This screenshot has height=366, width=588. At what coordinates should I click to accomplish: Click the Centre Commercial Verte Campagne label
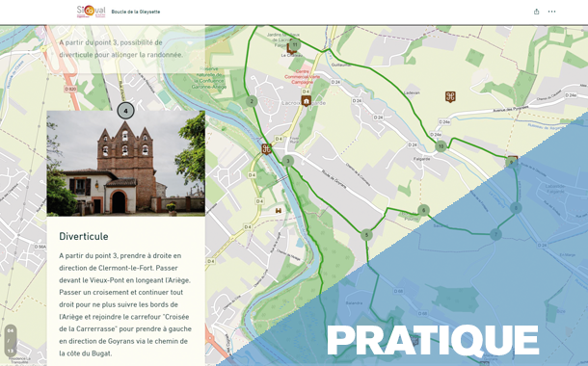303,76
